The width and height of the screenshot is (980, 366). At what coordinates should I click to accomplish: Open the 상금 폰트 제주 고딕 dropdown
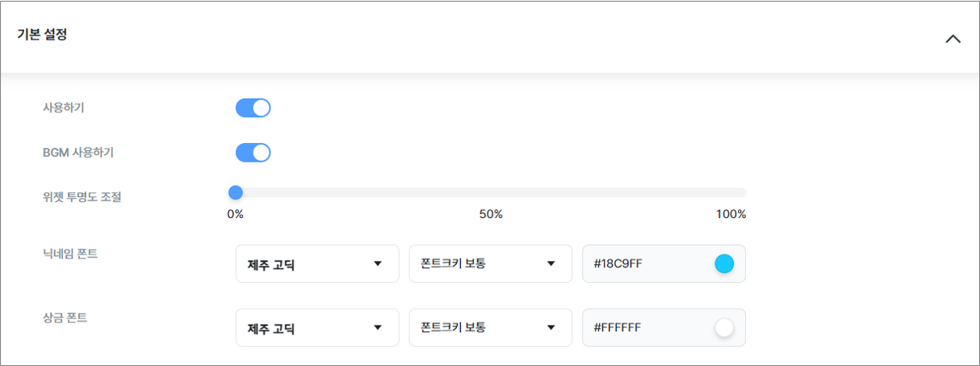pyautogui.click(x=317, y=328)
